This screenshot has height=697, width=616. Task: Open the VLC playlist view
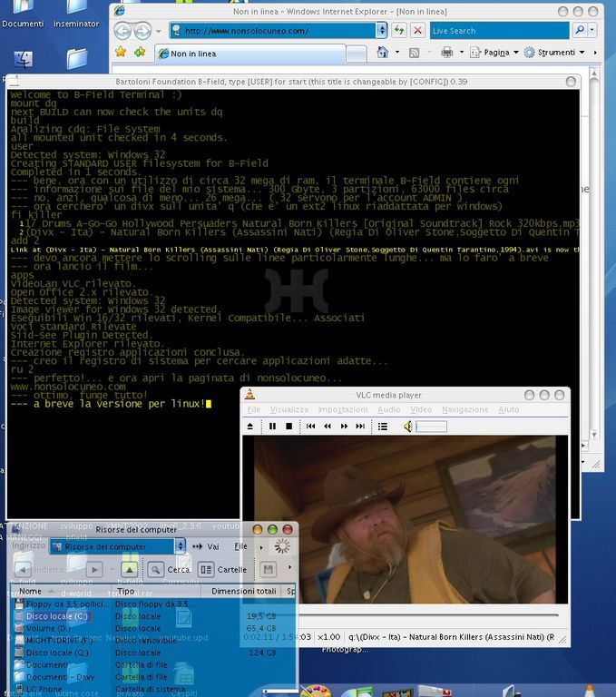point(382,426)
